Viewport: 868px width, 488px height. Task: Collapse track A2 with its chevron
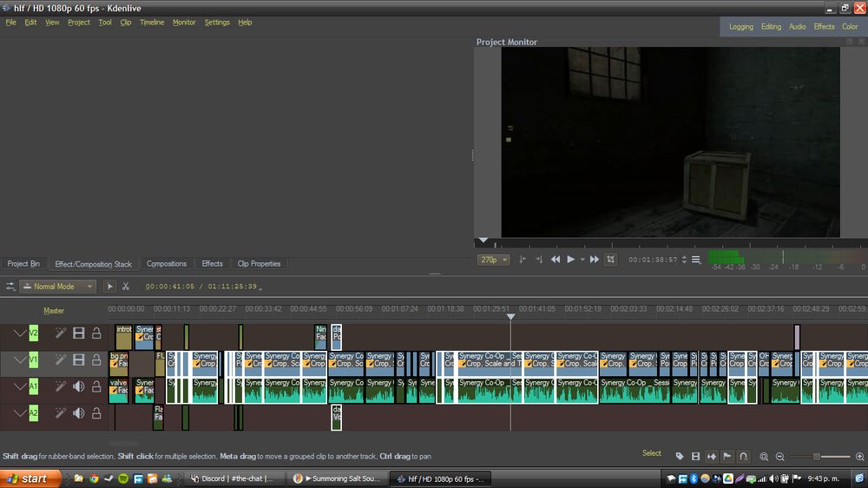pos(20,413)
